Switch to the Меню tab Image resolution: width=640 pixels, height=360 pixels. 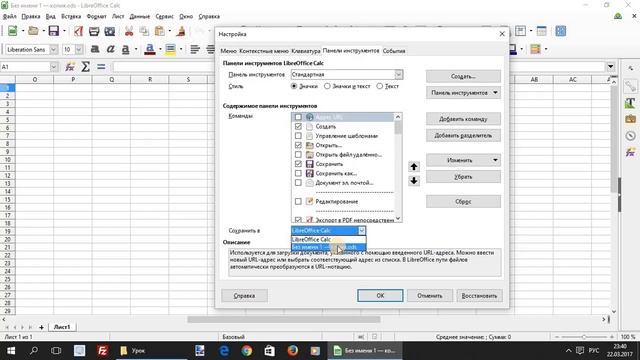coord(228,51)
